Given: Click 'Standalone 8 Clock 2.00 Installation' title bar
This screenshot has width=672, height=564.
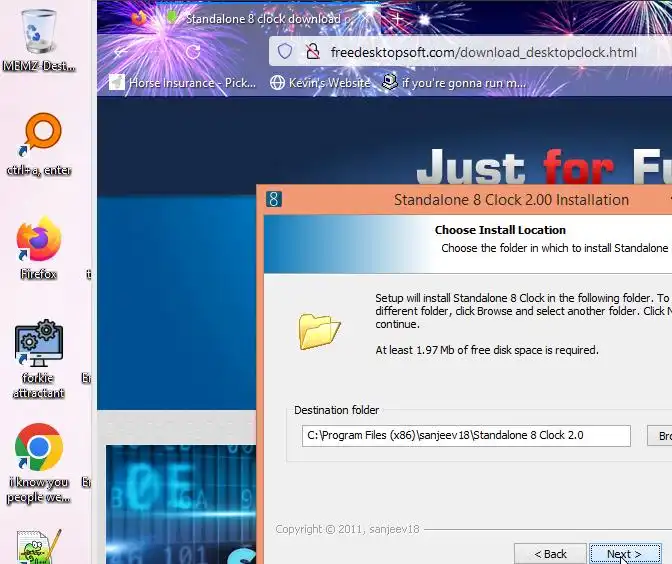Looking at the screenshot, I should tap(511, 200).
